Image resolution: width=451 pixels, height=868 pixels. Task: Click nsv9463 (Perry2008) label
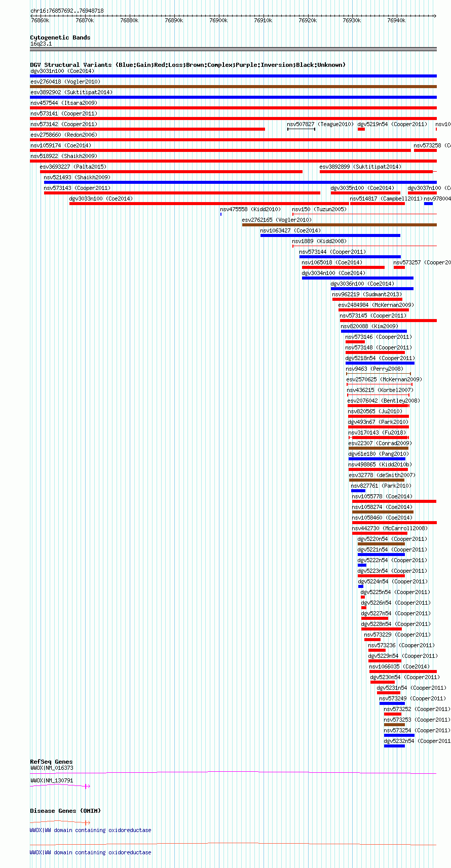click(x=375, y=369)
